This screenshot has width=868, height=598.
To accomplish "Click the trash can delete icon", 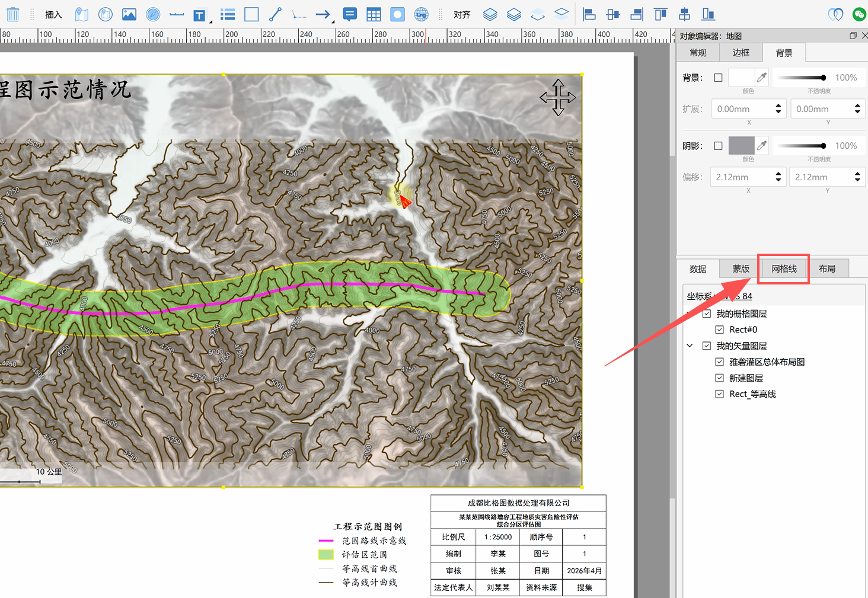I will coord(12,14).
